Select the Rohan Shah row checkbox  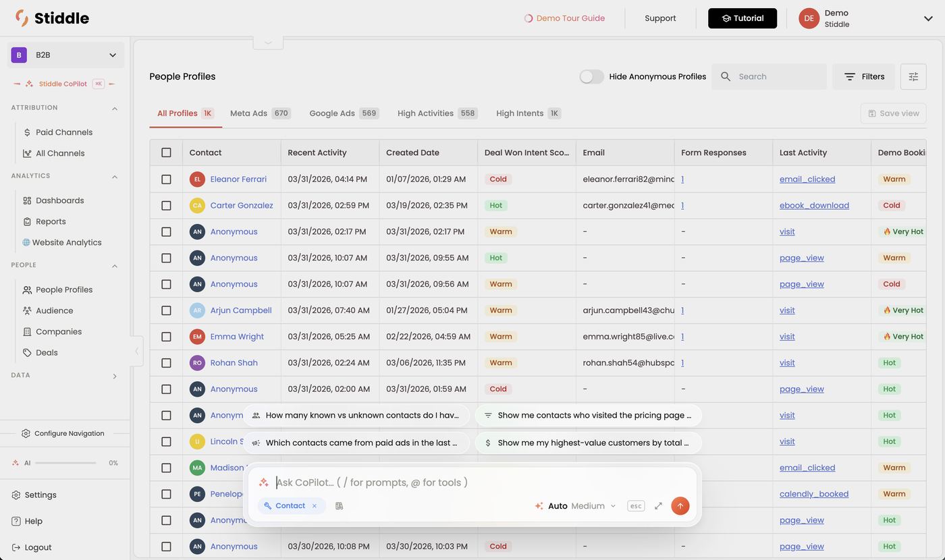(x=166, y=363)
